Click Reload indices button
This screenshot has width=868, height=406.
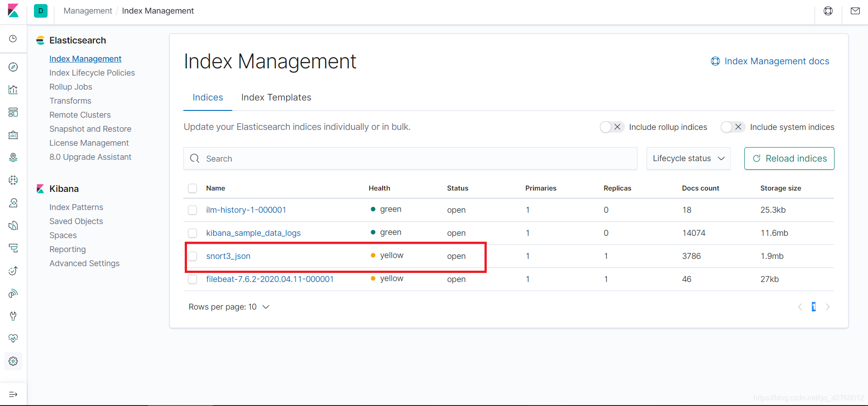(x=789, y=158)
